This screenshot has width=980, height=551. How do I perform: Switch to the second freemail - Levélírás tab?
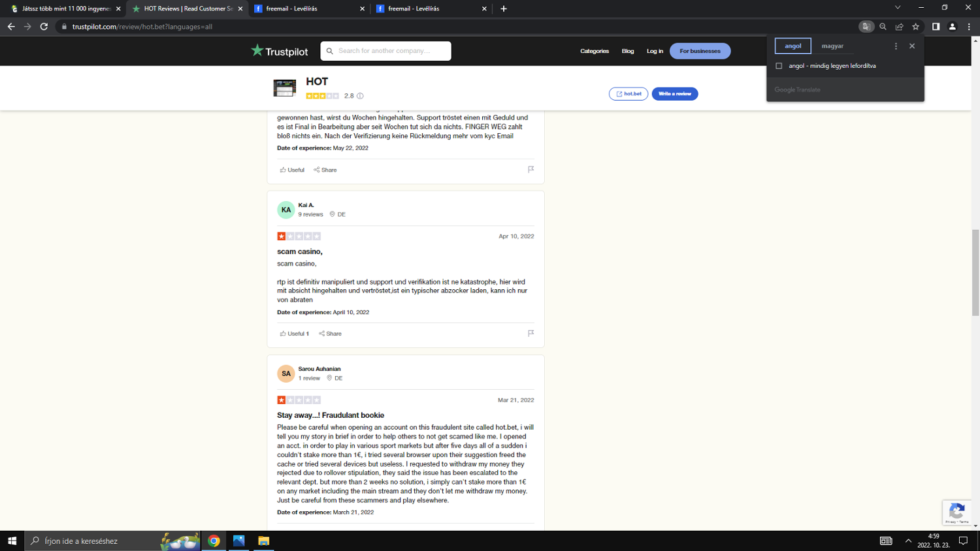point(431,8)
